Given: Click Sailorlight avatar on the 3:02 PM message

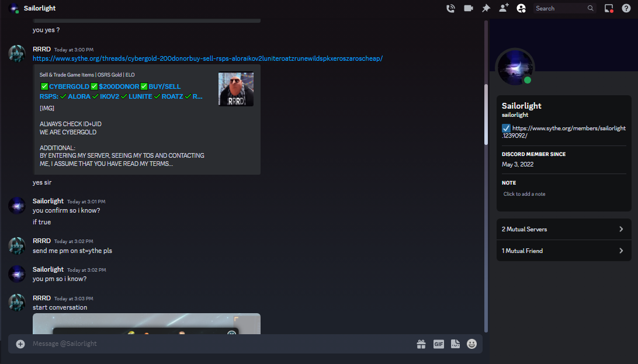Looking at the screenshot, I should (x=17, y=274).
